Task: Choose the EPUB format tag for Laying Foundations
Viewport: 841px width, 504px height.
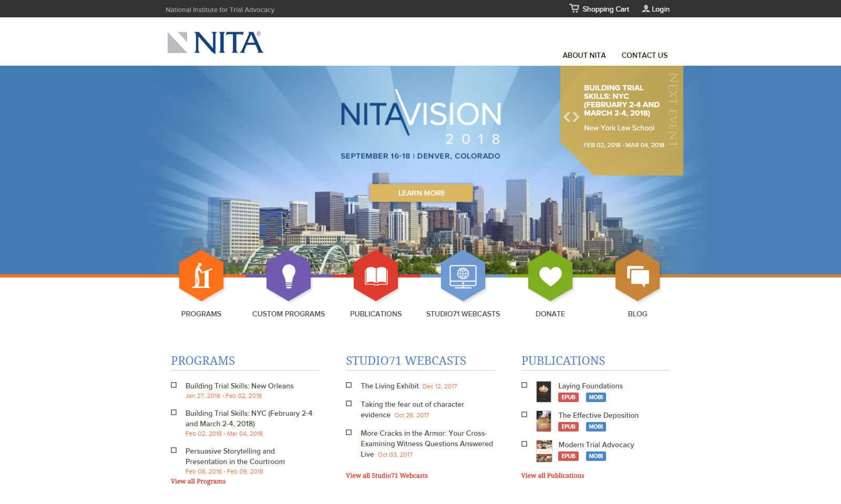Action: [568, 397]
